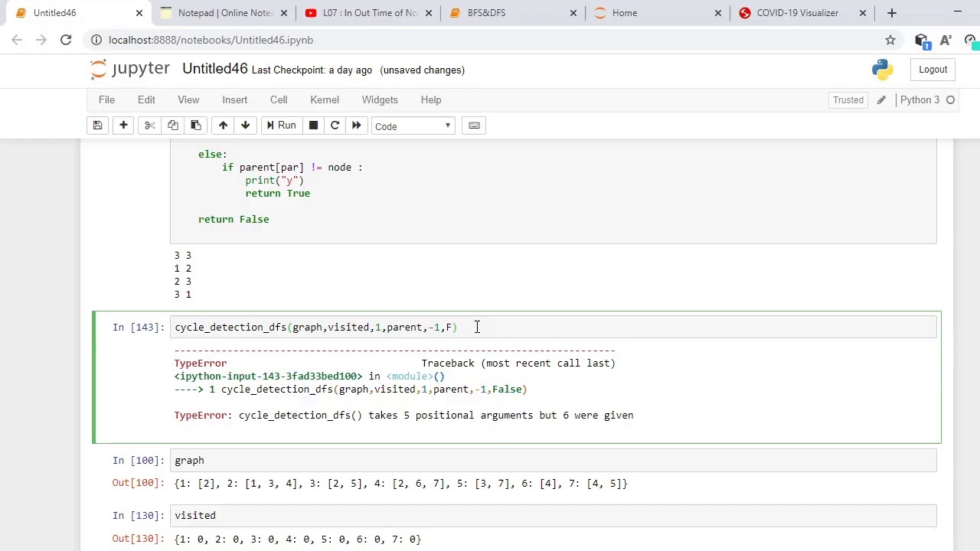Screen dimensions: 980x551
Task: Move the selected cell up
Action: point(223,126)
